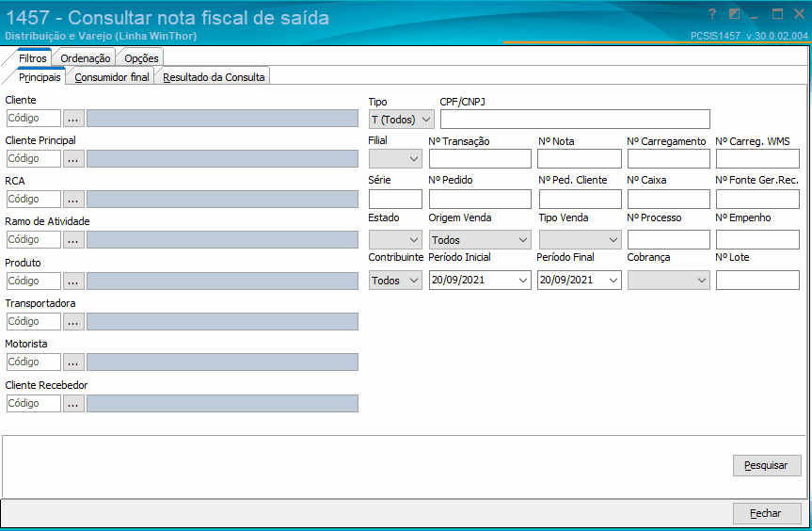This screenshot has width=812, height=531.
Task: Open the Período Inicial date picker
Action: (480, 280)
